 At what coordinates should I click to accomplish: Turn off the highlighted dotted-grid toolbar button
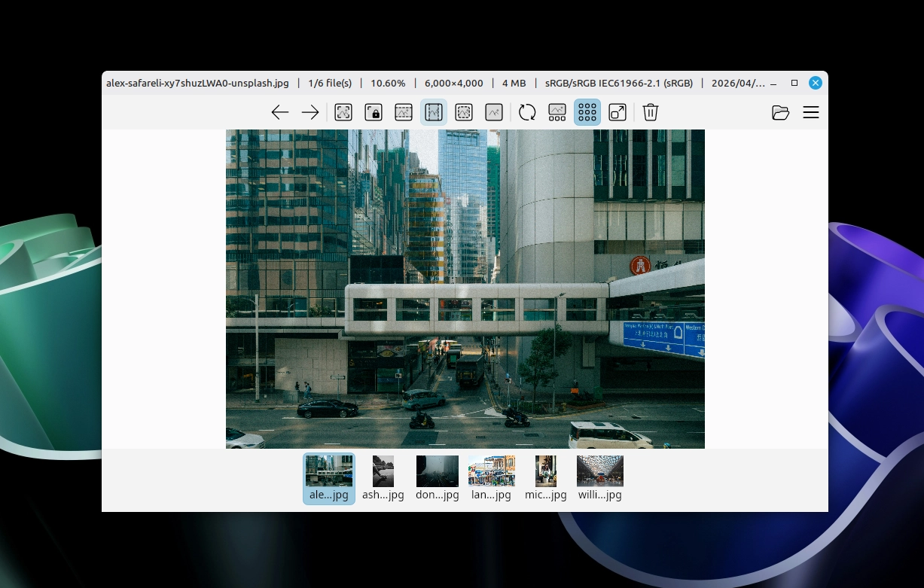pos(587,113)
